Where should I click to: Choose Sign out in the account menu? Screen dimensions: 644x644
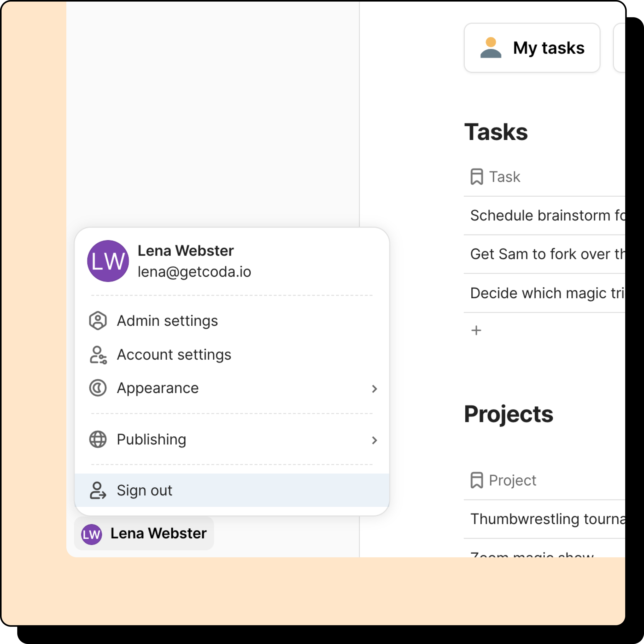pos(145,490)
